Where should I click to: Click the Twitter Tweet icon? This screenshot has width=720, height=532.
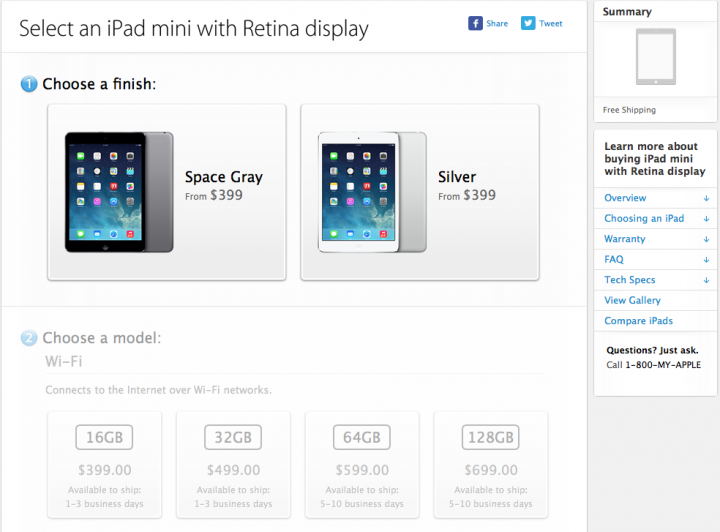528,23
